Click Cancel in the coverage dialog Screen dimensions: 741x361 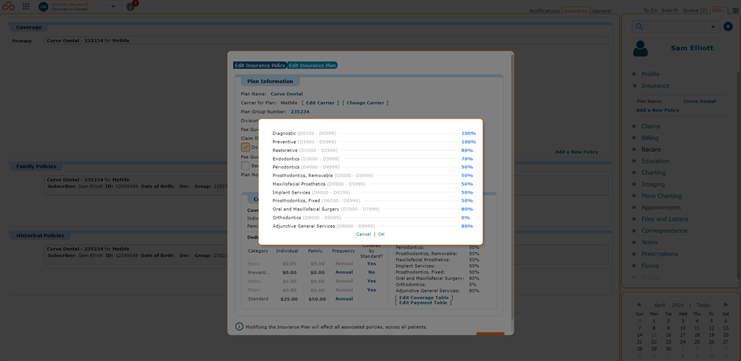click(x=363, y=234)
